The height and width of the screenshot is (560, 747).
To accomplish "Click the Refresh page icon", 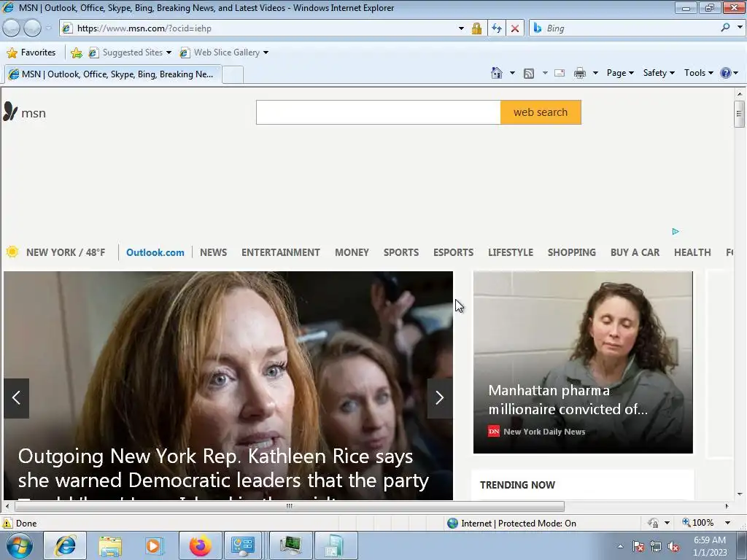I will (x=496, y=28).
